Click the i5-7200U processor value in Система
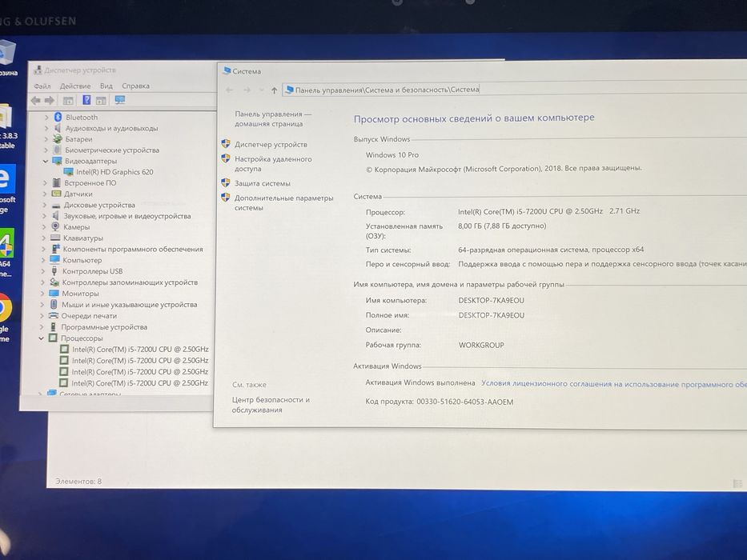Image resolution: width=747 pixels, height=560 pixels. click(548, 211)
